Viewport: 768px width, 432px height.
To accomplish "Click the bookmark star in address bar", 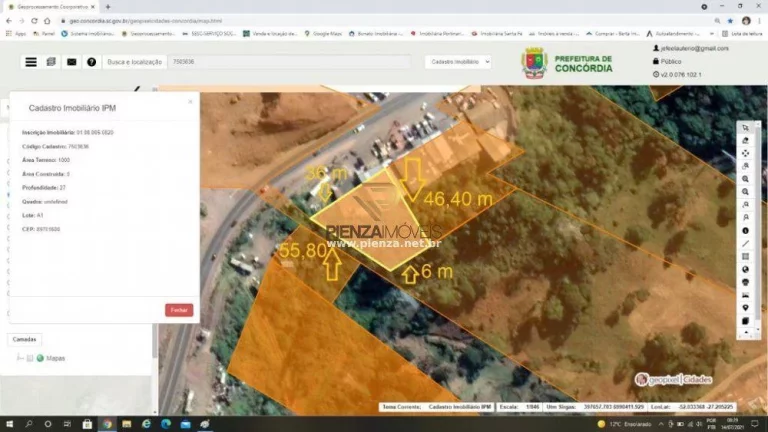I will tap(730, 21).
